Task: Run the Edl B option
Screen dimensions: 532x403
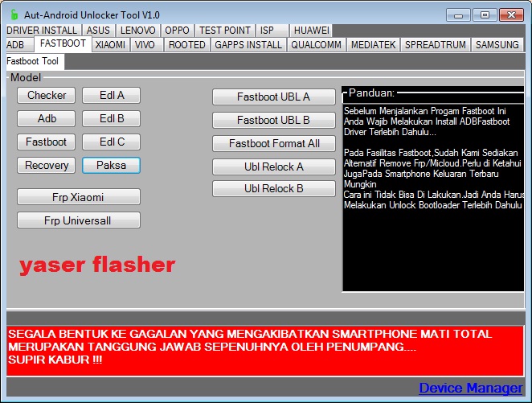Action: point(111,118)
